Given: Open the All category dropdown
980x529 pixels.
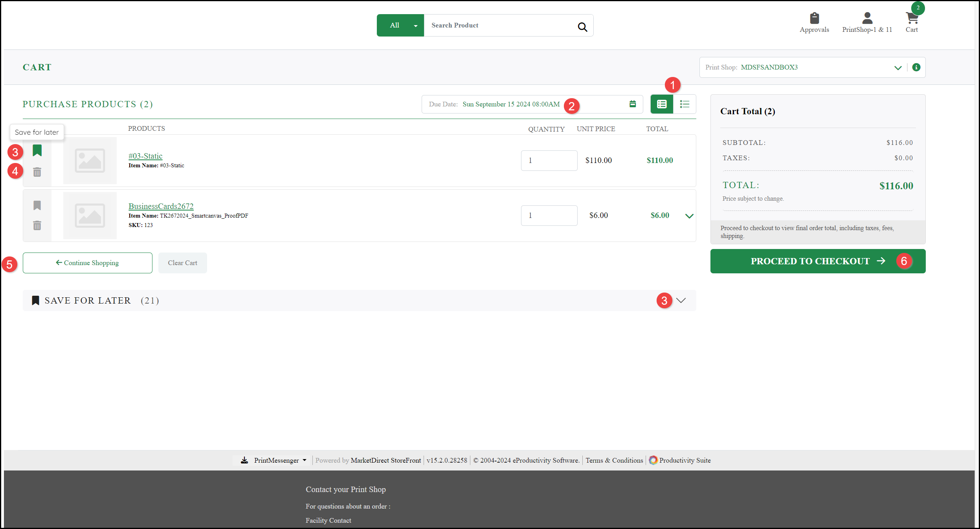Looking at the screenshot, I should (400, 26).
